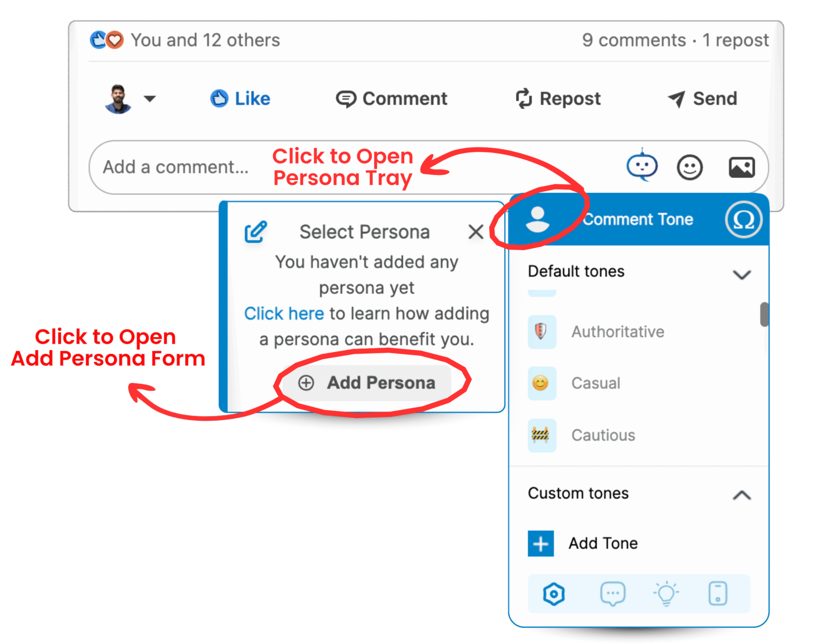The width and height of the screenshot is (818, 644).
Task: Click the Add Persona button
Action: coord(367,383)
